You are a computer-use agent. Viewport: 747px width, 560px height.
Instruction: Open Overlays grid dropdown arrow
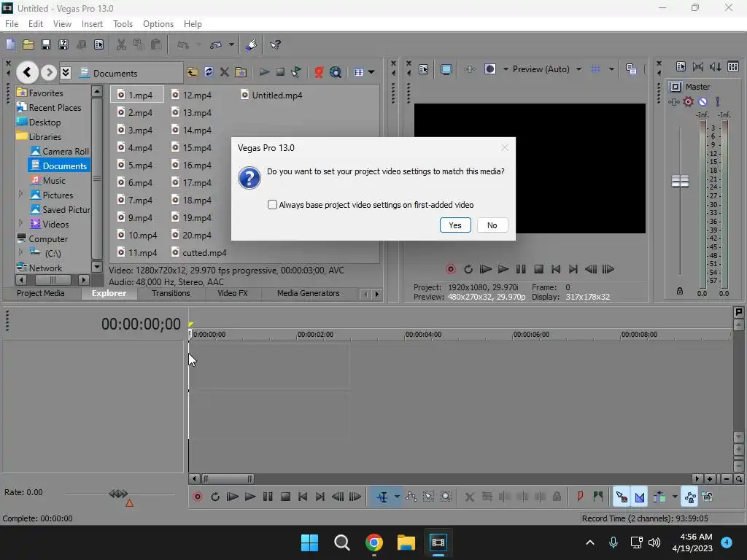611,69
